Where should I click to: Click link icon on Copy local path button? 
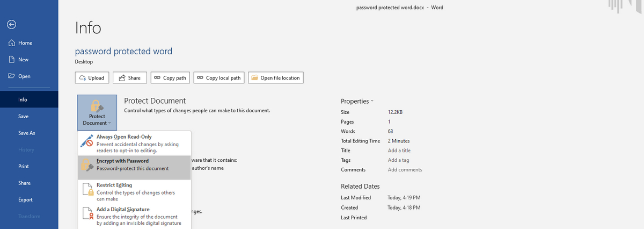[200, 78]
